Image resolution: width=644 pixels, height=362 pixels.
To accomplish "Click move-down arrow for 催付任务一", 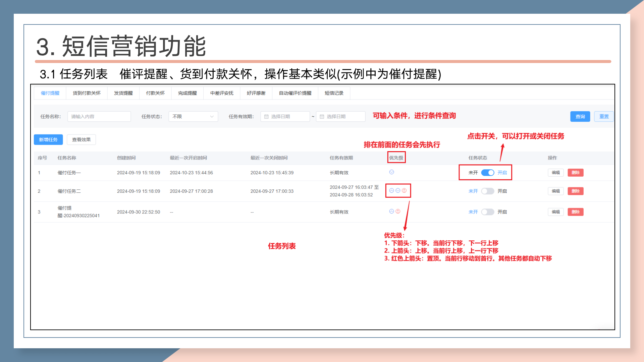I will coord(391,172).
